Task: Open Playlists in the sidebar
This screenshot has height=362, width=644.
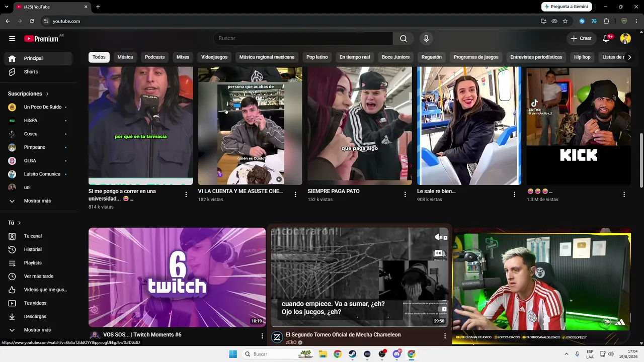Action: [39, 263]
